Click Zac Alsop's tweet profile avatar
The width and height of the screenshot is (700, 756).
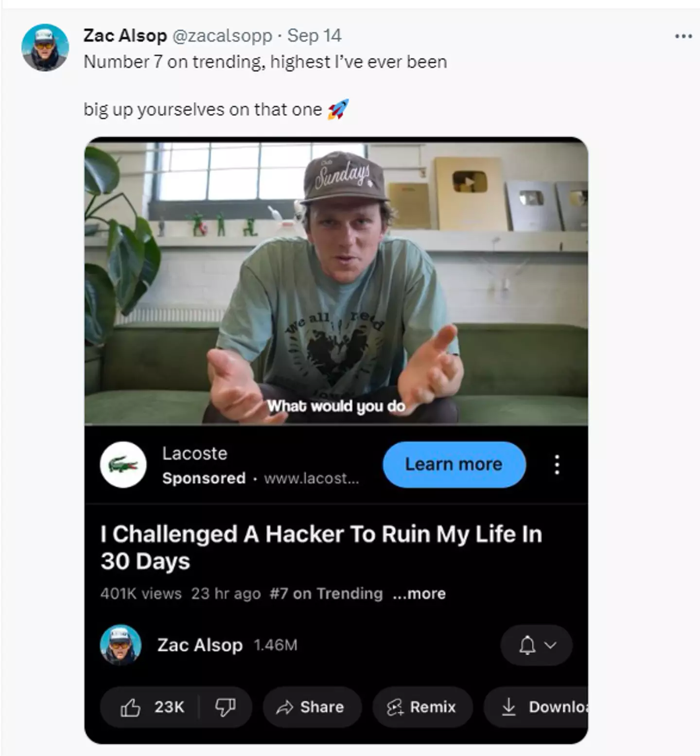tap(45, 48)
